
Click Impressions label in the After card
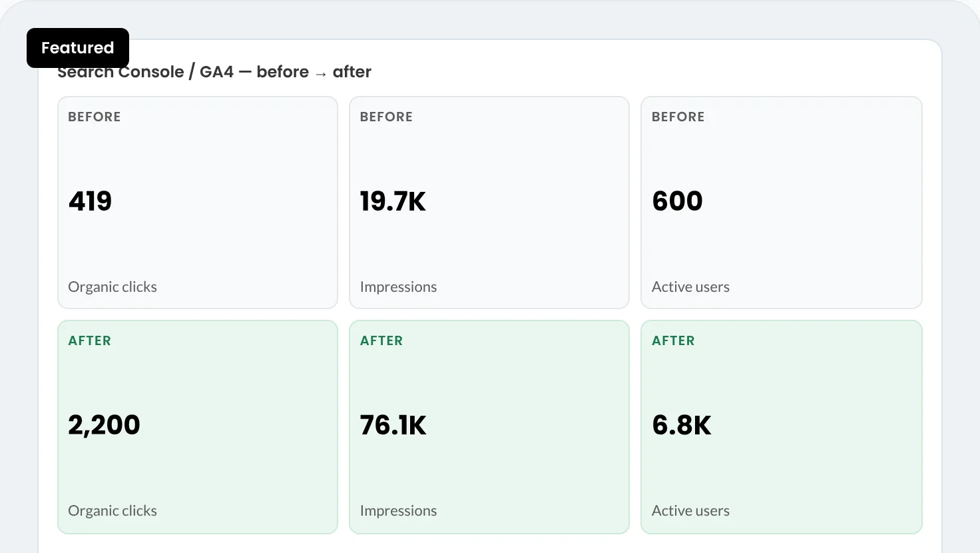click(x=398, y=511)
